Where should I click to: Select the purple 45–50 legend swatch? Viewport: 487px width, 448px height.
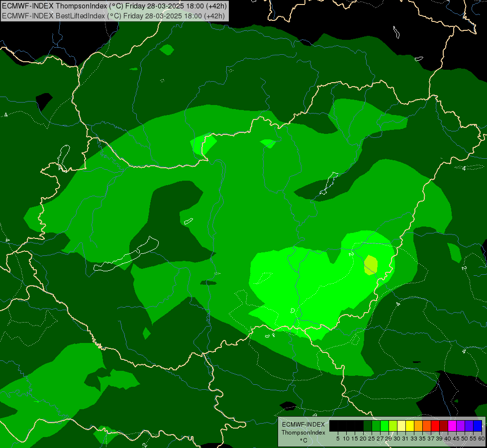pos(461,426)
